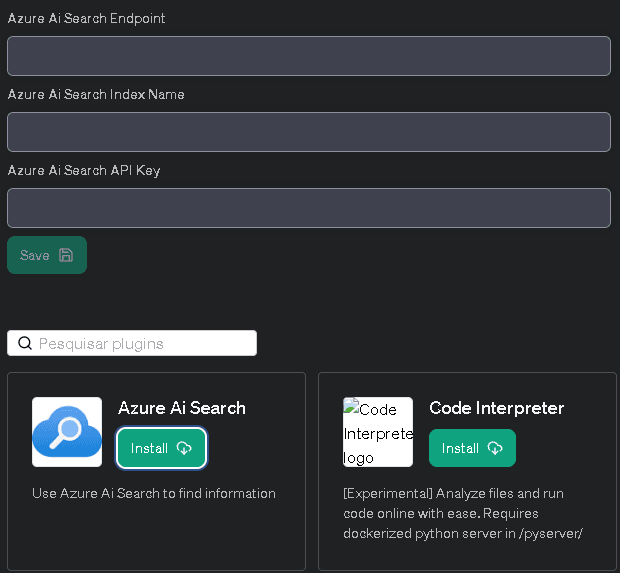
Task: Install the Azure Ai Search plugin
Action: (x=161, y=448)
